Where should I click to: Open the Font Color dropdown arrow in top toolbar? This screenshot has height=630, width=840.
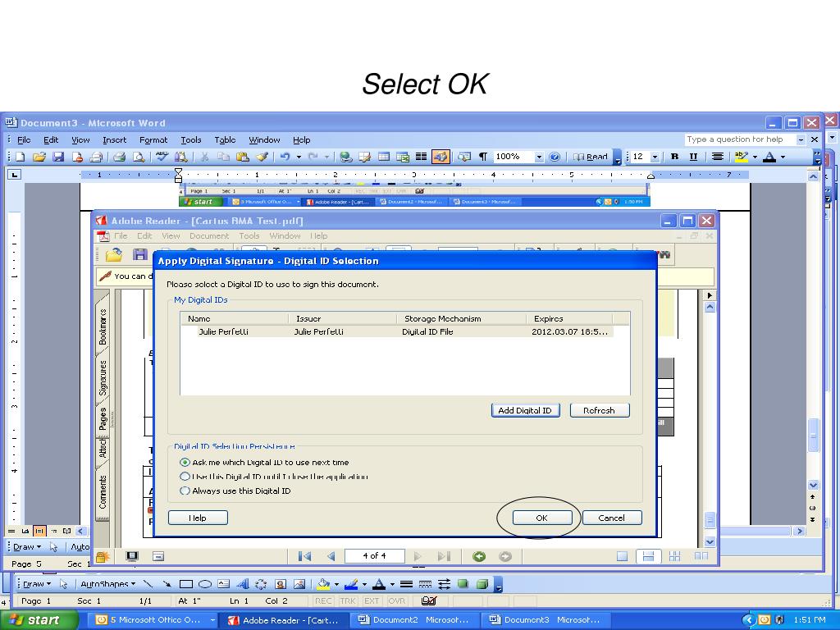tap(783, 157)
